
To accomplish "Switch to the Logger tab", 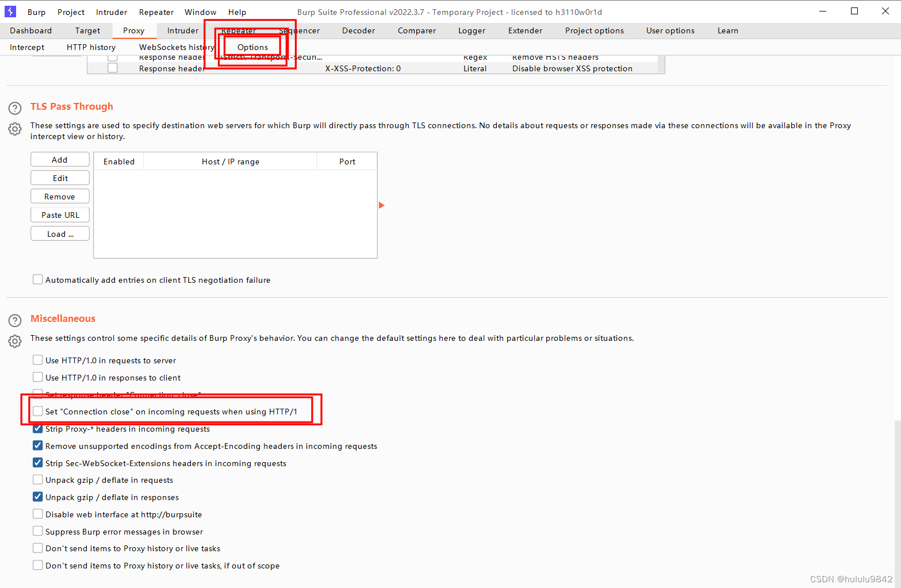I will coord(471,30).
